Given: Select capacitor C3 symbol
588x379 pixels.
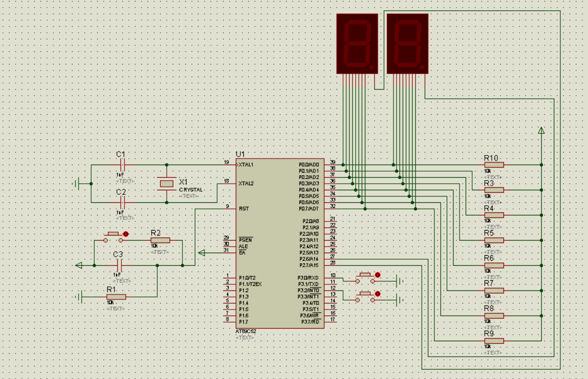Looking at the screenshot, I should (119, 266).
